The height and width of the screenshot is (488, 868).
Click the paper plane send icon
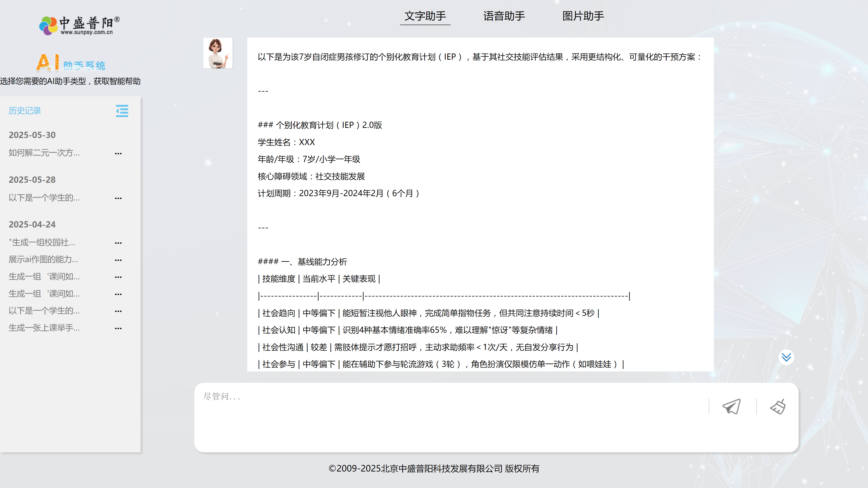[731, 406]
